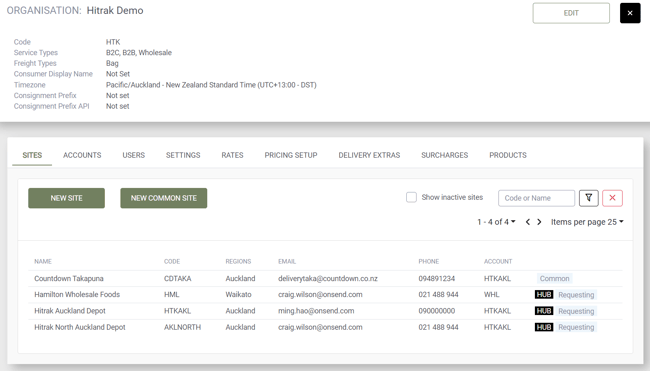The image size is (650, 371).
Task: Click the PHONE column header
Action: tap(429, 262)
